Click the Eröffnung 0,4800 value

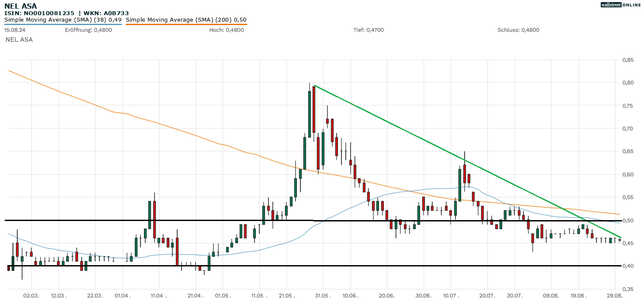click(x=88, y=30)
